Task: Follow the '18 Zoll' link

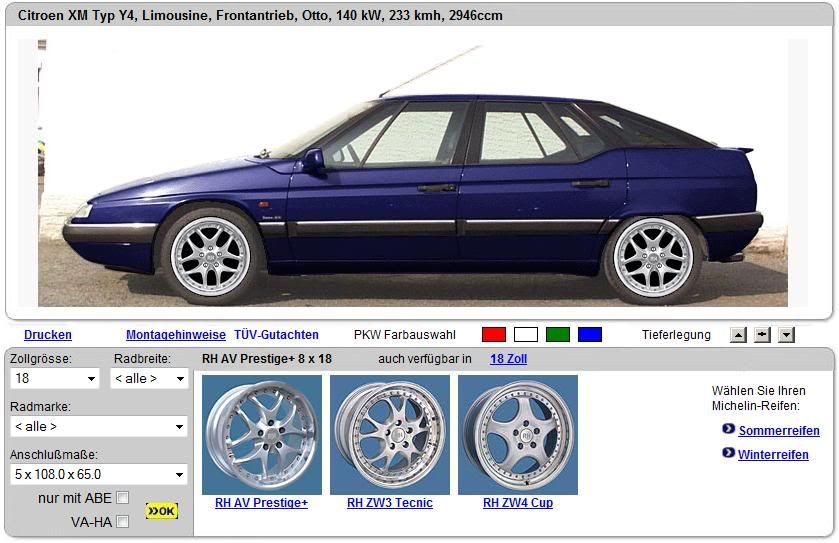Action: (508, 359)
